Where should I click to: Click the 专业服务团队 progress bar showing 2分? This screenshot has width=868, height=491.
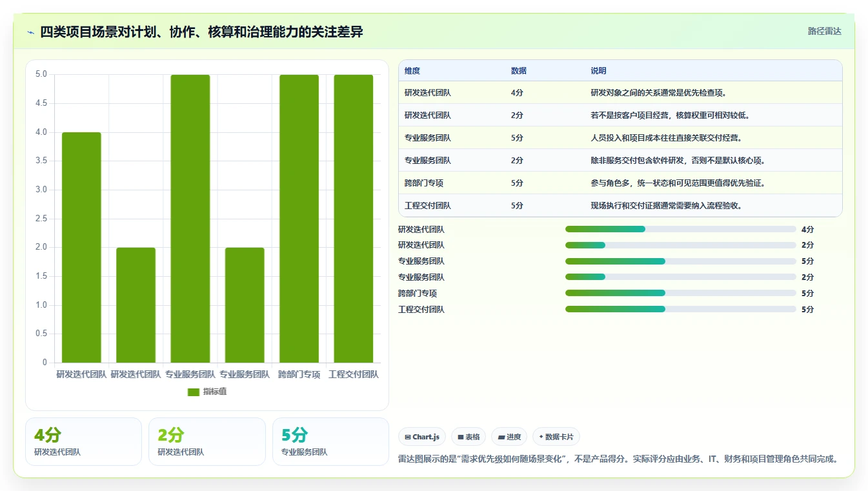681,277
